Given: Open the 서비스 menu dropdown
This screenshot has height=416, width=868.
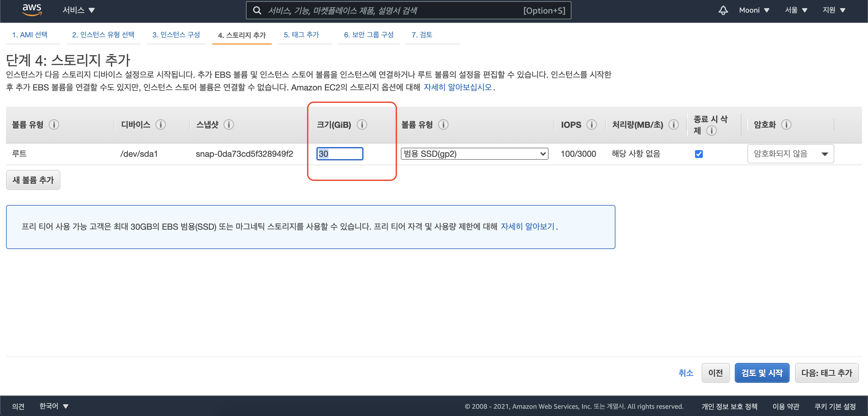Looking at the screenshot, I should [x=78, y=10].
